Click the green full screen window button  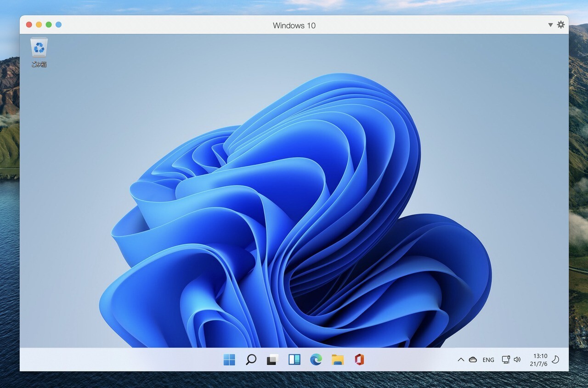[49, 25]
